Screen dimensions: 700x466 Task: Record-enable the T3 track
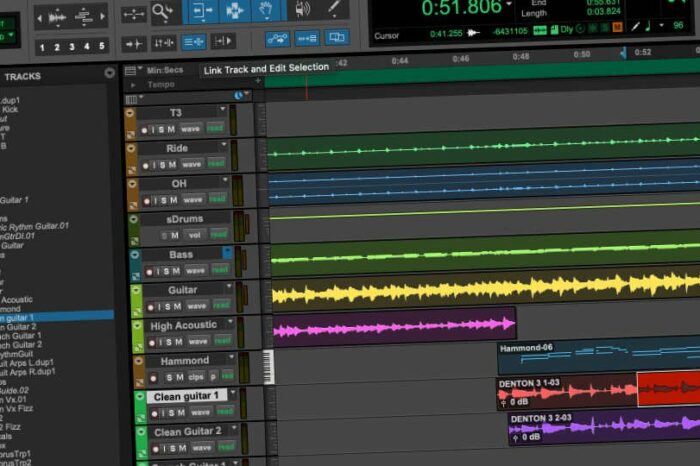pyautogui.click(x=144, y=130)
